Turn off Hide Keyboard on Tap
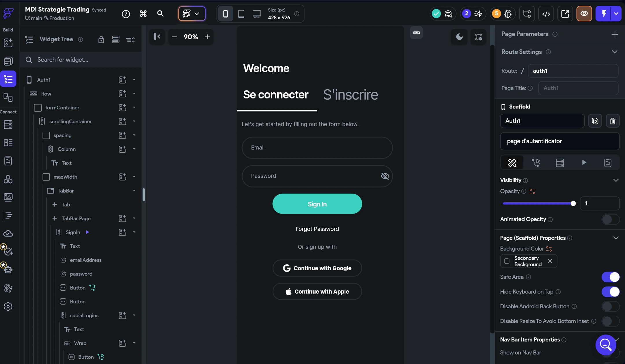This screenshot has width=625, height=364. click(x=610, y=292)
